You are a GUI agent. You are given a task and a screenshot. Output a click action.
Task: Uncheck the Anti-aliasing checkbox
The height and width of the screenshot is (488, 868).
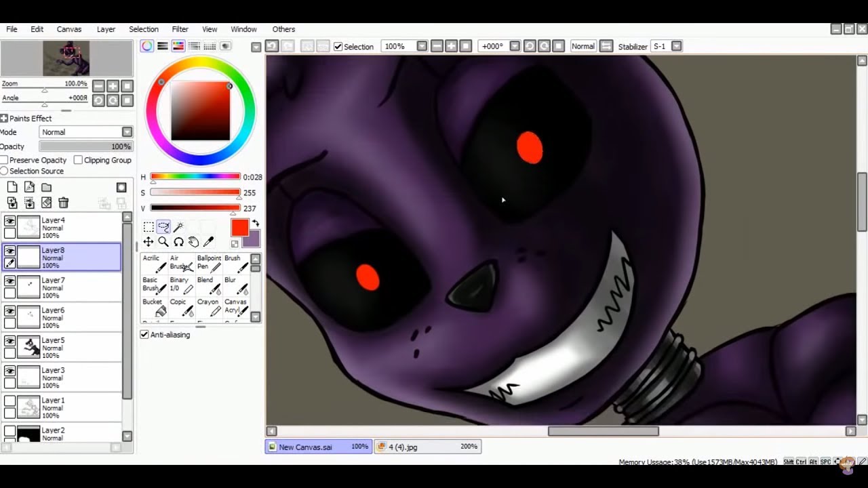point(144,335)
